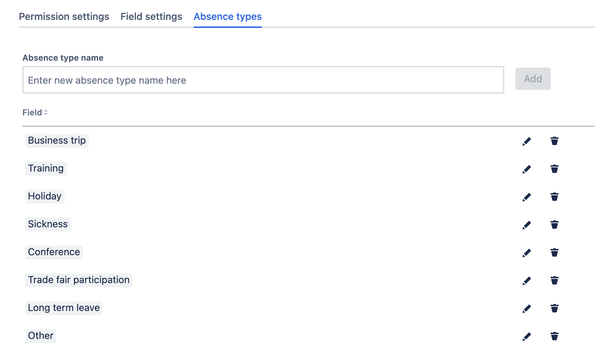Edit the Conference absence type
595x364 pixels.
[x=527, y=252]
